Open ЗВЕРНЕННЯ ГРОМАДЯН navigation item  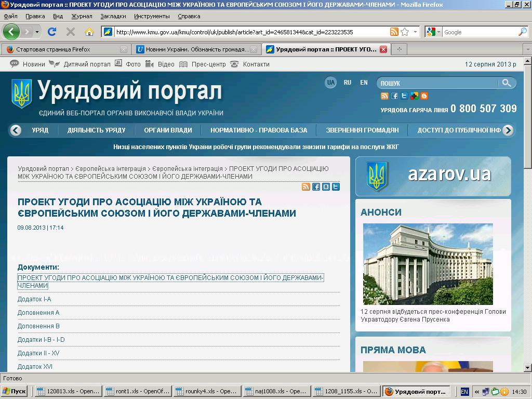click(x=362, y=130)
